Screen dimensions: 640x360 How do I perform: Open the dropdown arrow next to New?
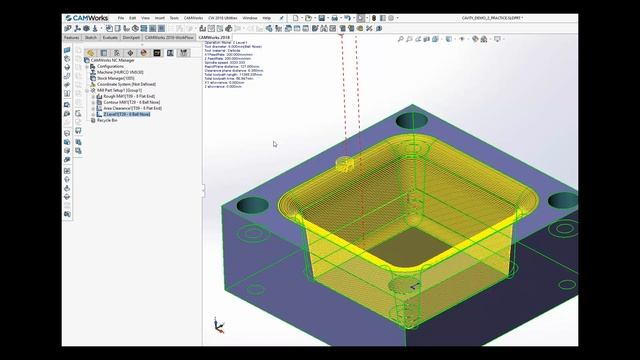click(x=302, y=18)
